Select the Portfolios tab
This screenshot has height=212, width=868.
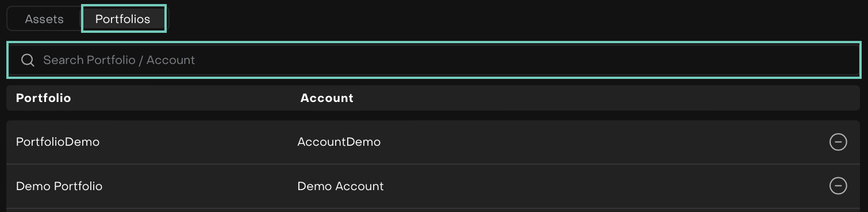coord(124,19)
